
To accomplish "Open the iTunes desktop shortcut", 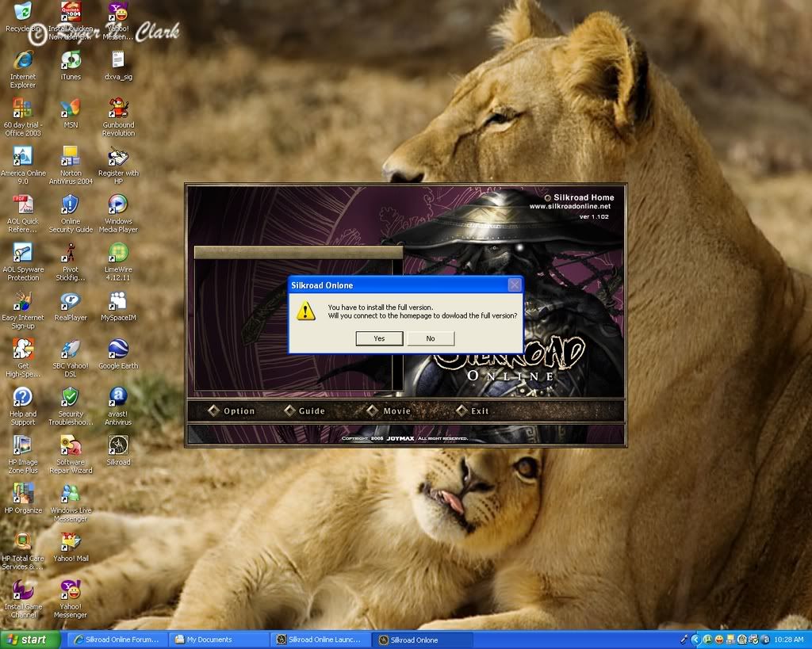I will (x=71, y=65).
